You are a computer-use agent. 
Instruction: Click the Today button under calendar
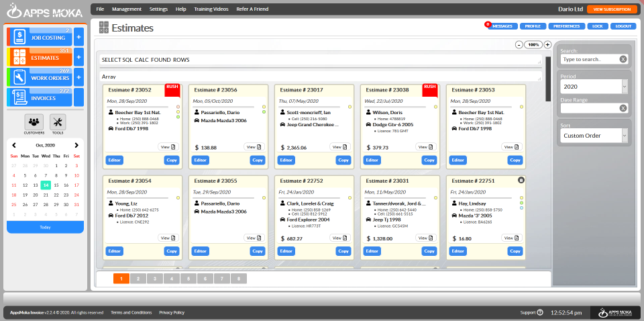(x=45, y=227)
